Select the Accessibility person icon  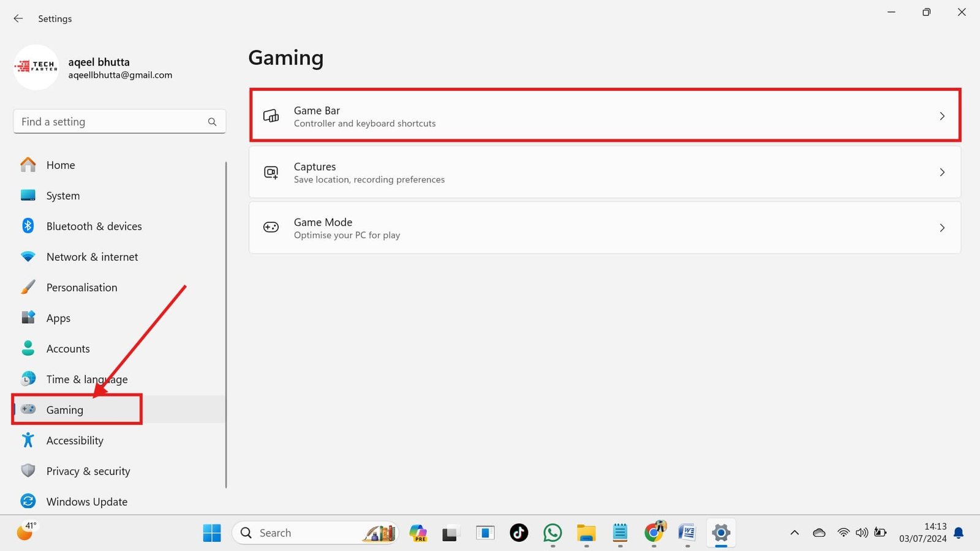pyautogui.click(x=28, y=440)
